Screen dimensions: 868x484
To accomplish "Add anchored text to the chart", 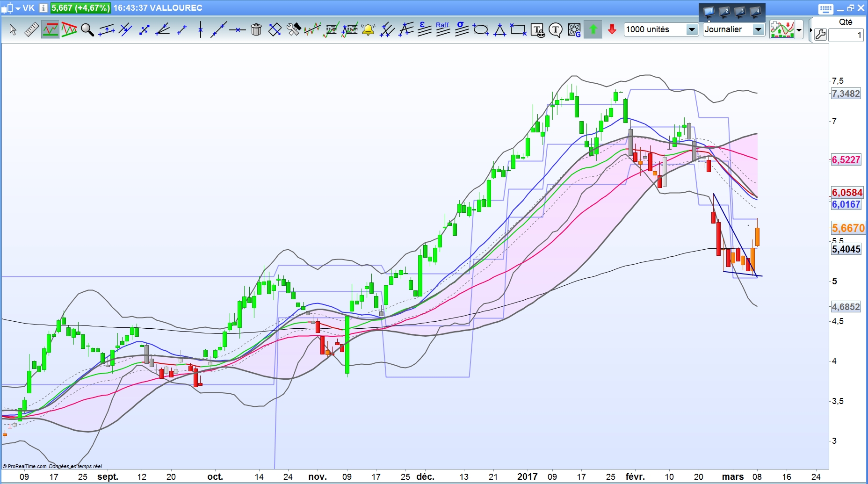I will pos(537,30).
